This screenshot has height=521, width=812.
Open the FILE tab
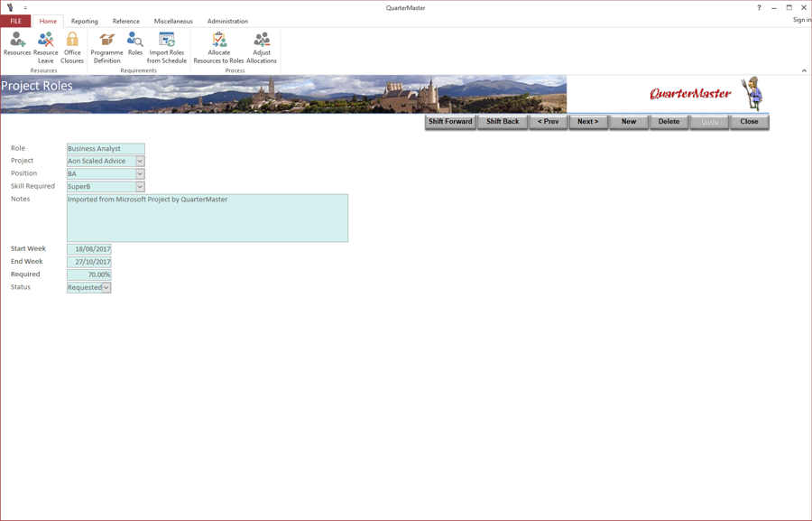16,22
